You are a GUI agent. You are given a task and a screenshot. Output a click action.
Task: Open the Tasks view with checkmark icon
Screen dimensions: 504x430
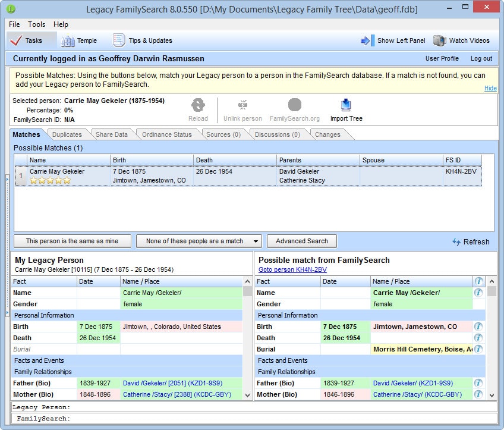click(15, 40)
